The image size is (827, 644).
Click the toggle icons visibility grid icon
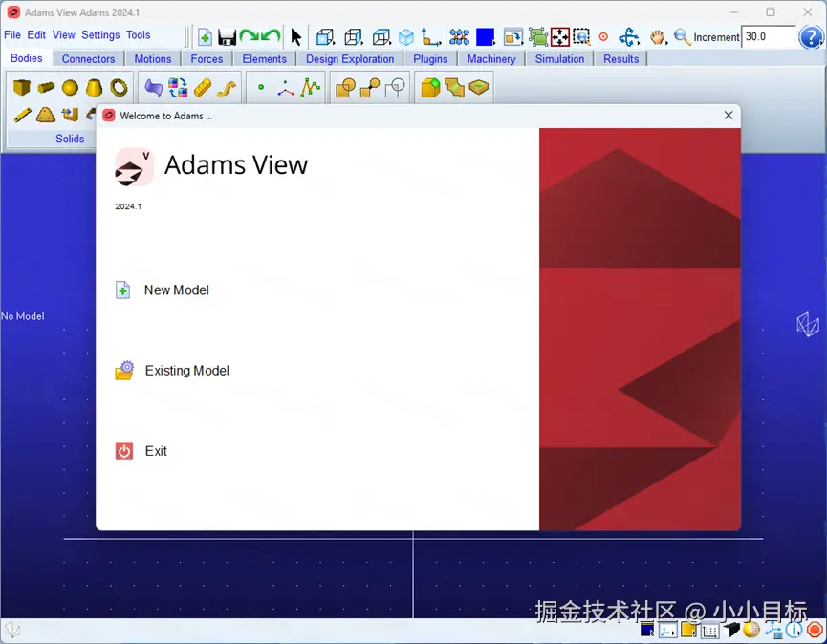tap(459, 37)
